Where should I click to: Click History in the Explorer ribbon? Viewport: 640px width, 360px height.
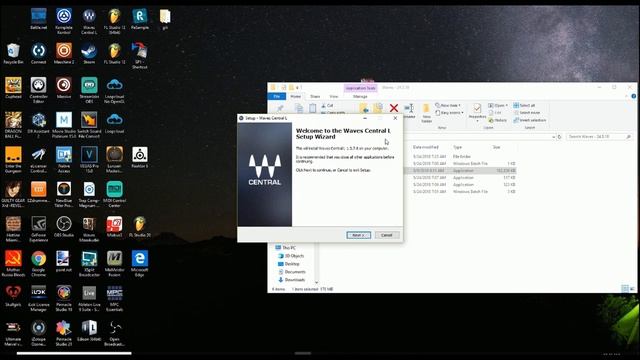(x=498, y=120)
